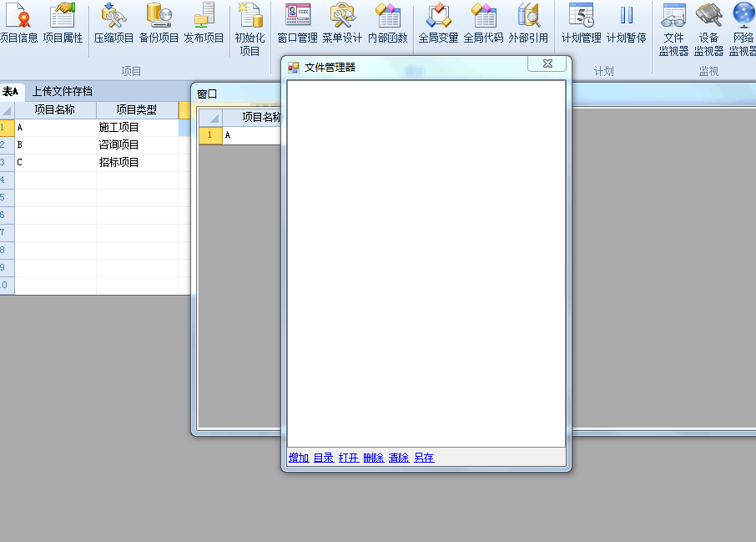This screenshot has width=756, height=542.
Task: Click the 目录 link in file manager
Action: click(324, 458)
